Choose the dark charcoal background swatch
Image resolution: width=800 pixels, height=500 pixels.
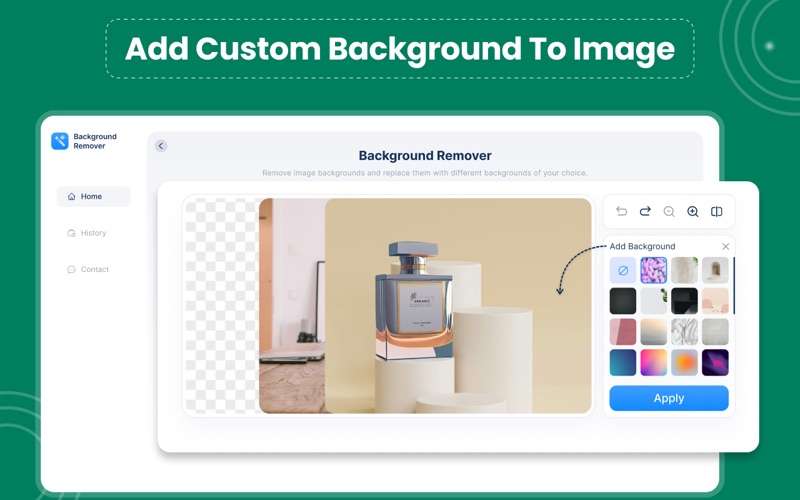pos(623,301)
